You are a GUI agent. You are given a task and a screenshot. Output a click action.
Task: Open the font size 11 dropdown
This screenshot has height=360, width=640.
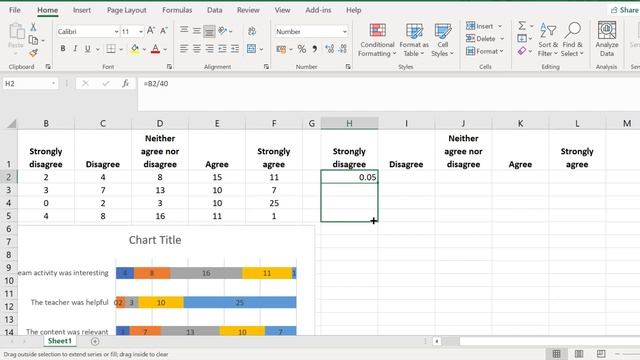(141, 31)
